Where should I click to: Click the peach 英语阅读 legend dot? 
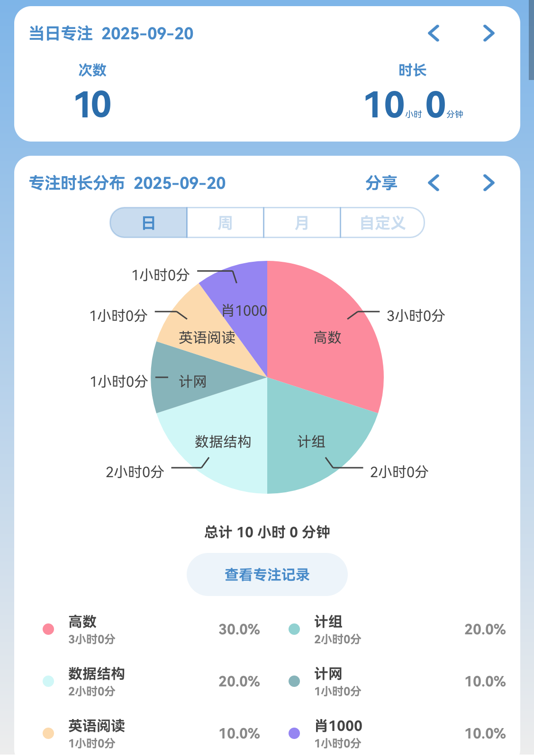(x=48, y=733)
